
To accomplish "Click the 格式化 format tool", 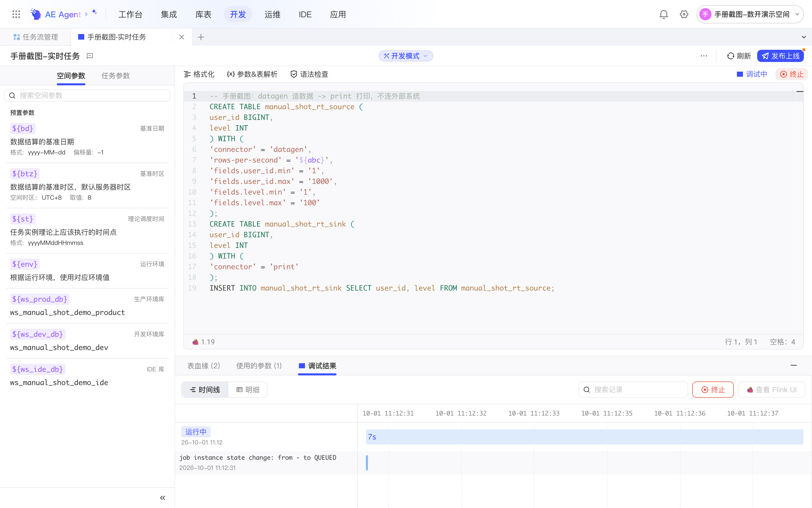I will 199,74.
